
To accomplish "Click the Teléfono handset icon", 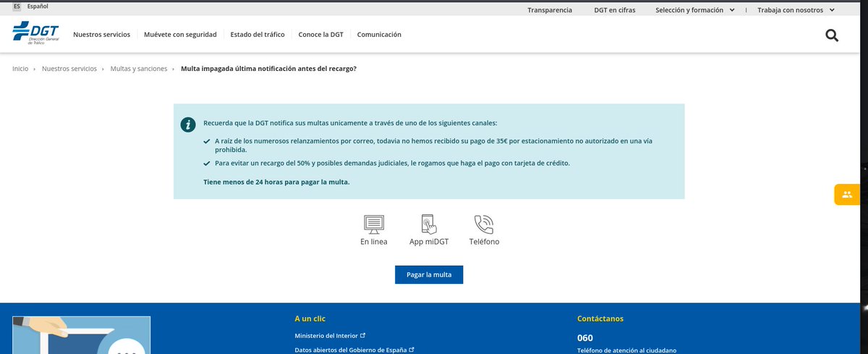I will [x=484, y=223].
